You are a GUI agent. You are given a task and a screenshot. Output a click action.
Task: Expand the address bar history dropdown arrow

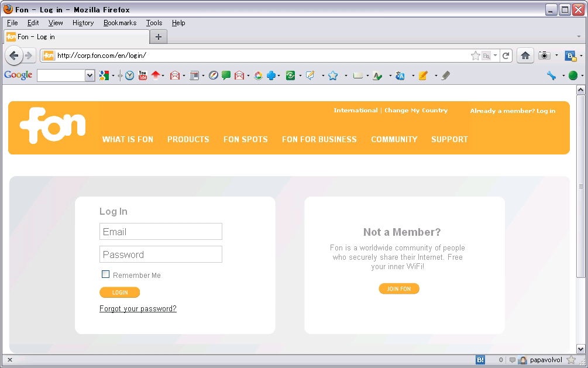[x=496, y=56]
